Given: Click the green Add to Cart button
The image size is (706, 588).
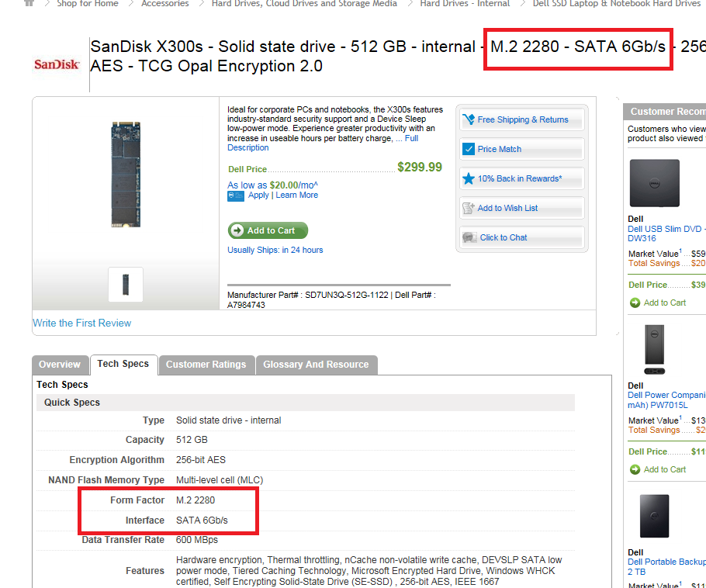Looking at the screenshot, I should coord(268,230).
